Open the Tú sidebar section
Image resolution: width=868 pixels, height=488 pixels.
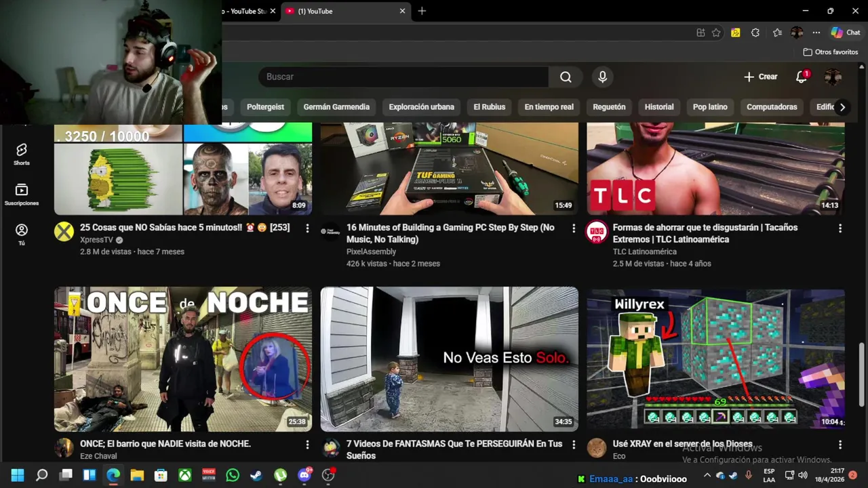point(22,235)
